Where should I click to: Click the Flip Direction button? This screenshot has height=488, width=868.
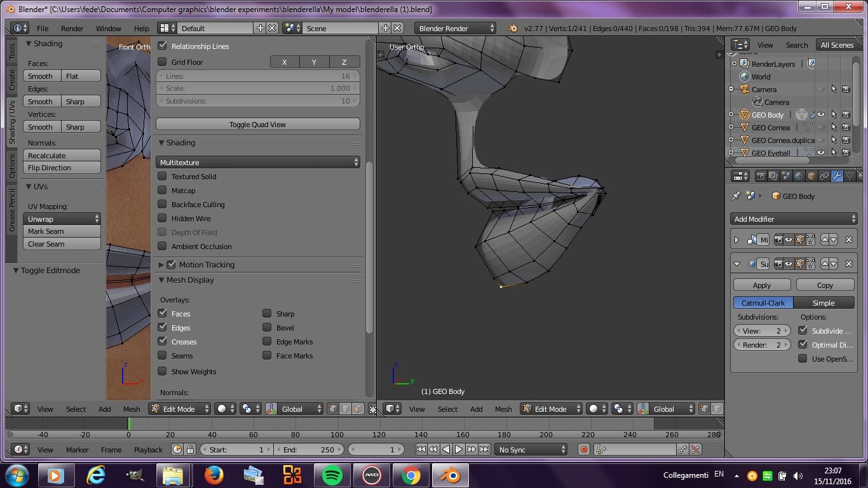(x=62, y=168)
